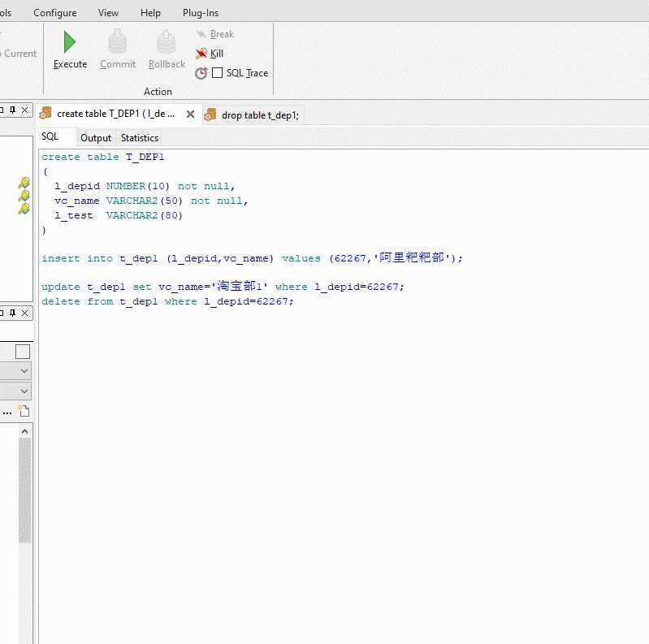Click the 'update' keyword

click(x=61, y=287)
